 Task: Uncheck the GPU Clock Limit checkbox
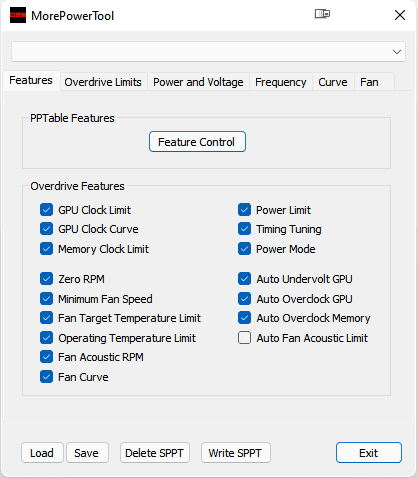pos(46,210)
